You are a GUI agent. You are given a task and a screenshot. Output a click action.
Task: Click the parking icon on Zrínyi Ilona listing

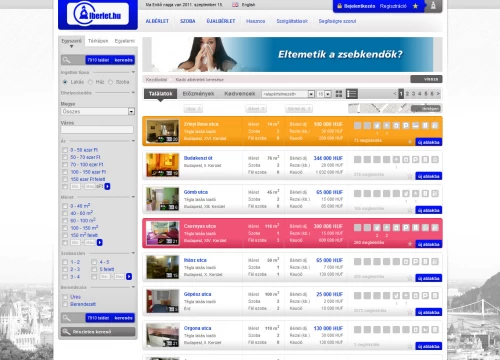406,126
